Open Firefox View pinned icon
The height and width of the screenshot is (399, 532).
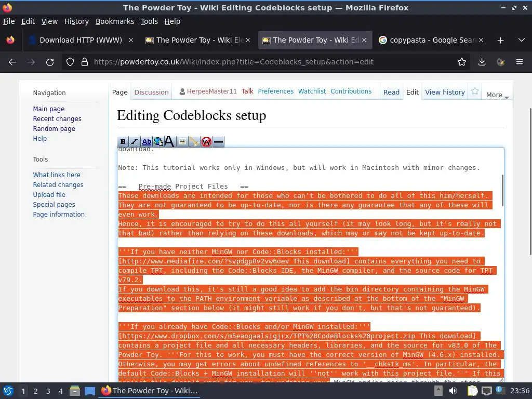coord(10,40)
